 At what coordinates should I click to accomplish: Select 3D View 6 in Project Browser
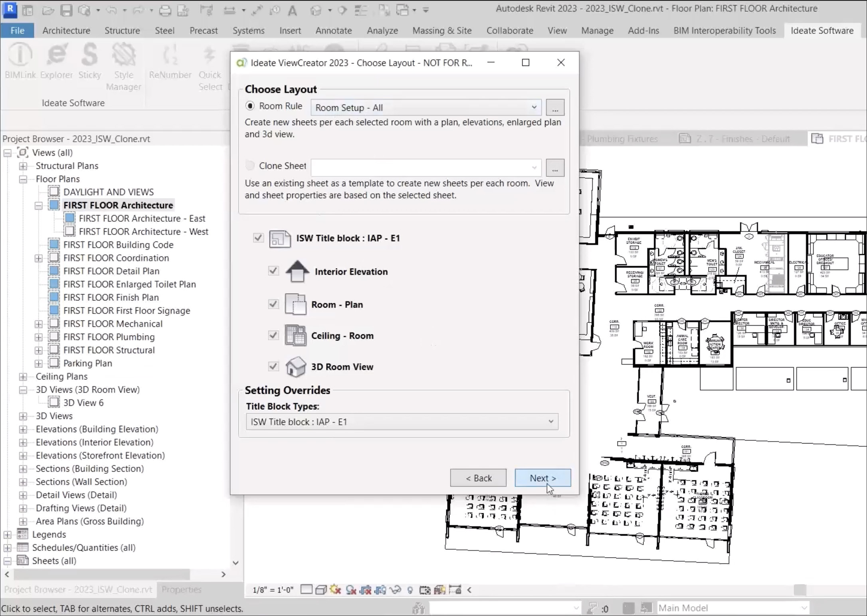(x=83, y=403)
